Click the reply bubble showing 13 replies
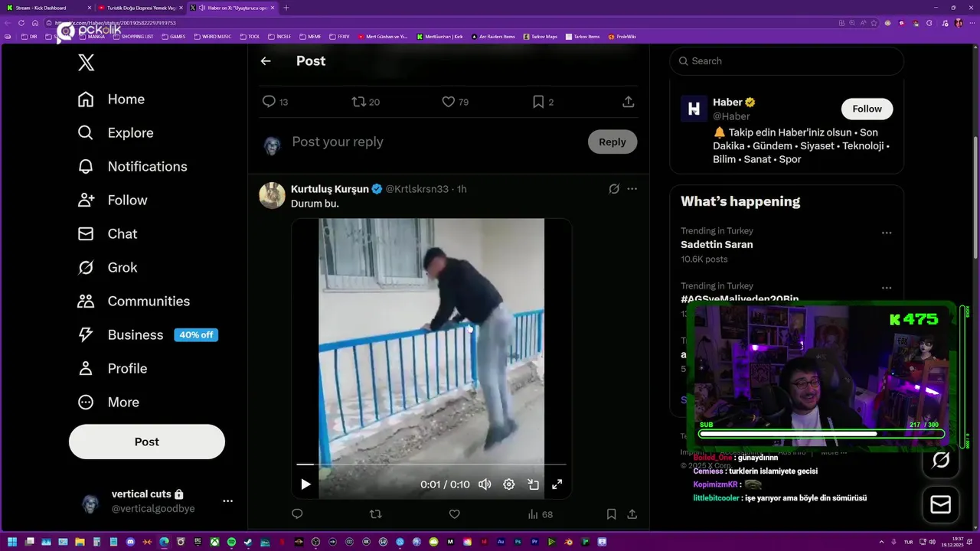 275,102
